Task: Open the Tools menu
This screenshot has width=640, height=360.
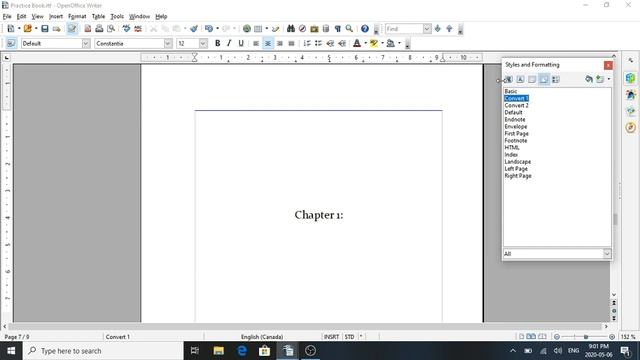Action: [x=117, y=16]
